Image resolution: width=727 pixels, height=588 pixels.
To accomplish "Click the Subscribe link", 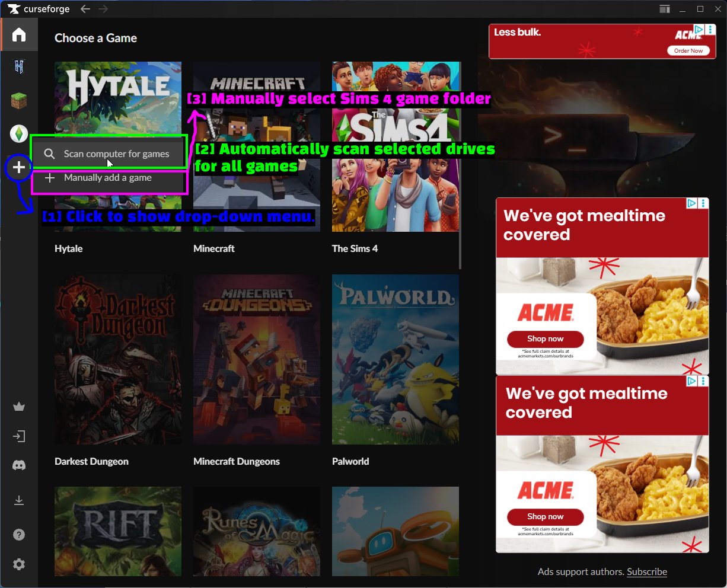I will [647, 572].
